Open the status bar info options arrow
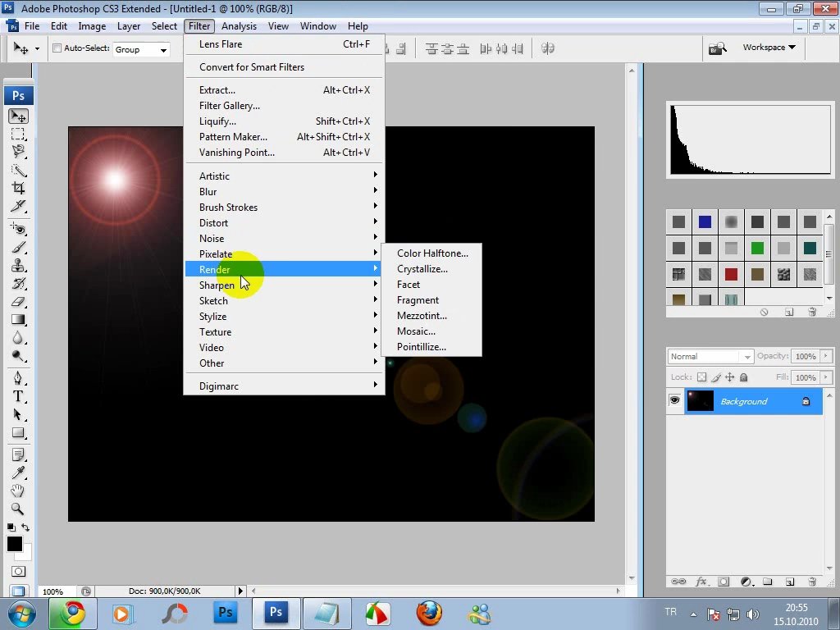The image size is (840, 630). point(240,591)
